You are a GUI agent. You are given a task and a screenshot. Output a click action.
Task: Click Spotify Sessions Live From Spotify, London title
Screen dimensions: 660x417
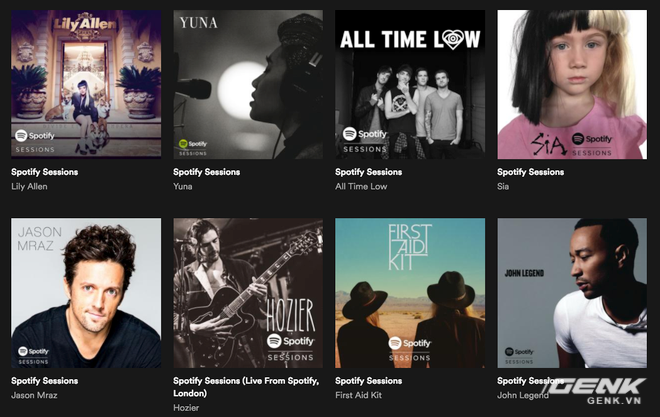pyautogui.click(x=246, y=387)
